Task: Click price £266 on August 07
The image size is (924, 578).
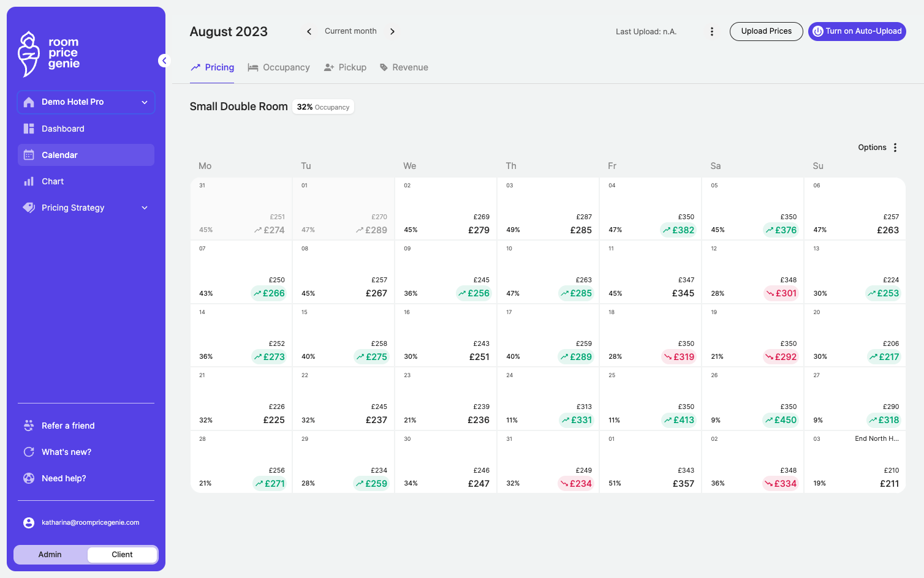Action: click(x=269, y=293)
